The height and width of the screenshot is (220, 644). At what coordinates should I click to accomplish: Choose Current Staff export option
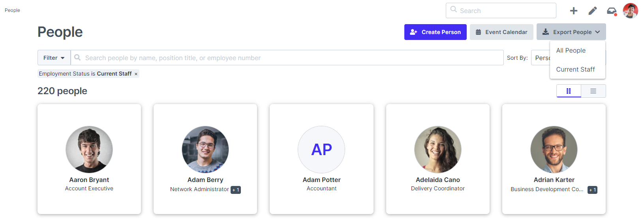pyautogui.click(x=575, y=69)
